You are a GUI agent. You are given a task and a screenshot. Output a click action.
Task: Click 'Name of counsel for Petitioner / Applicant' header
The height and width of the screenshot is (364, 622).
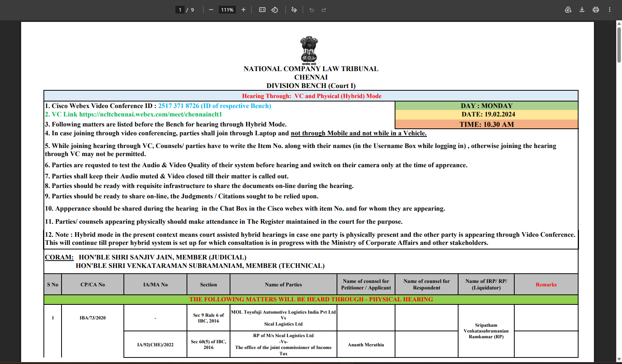[366, 284]
